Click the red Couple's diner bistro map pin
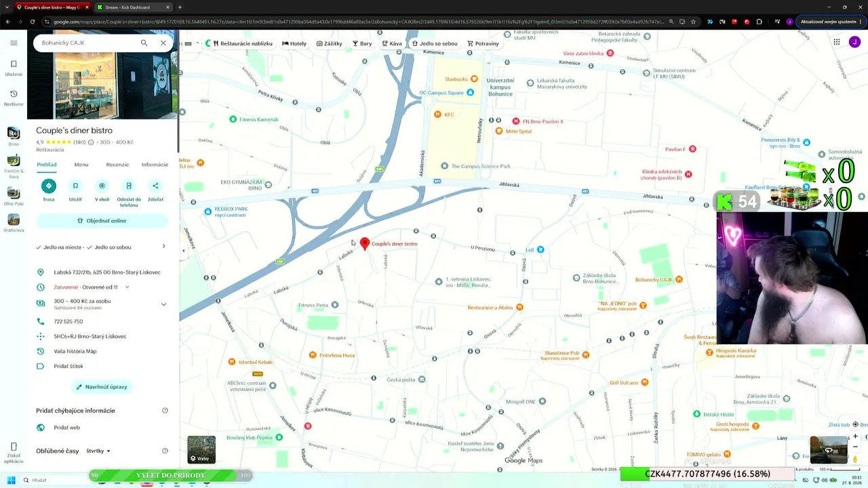 coord(365,244)
